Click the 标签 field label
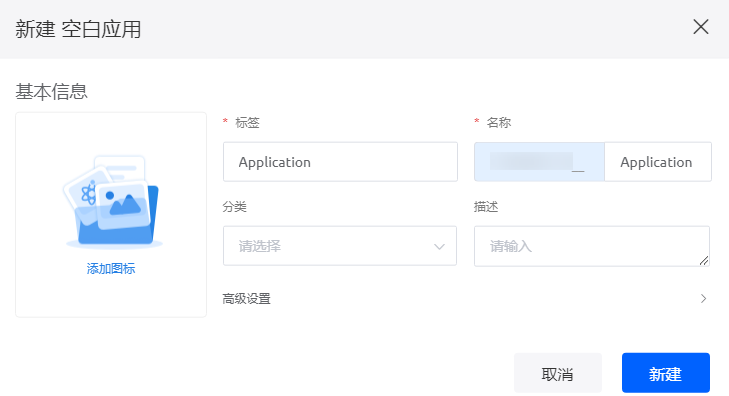 247,123
